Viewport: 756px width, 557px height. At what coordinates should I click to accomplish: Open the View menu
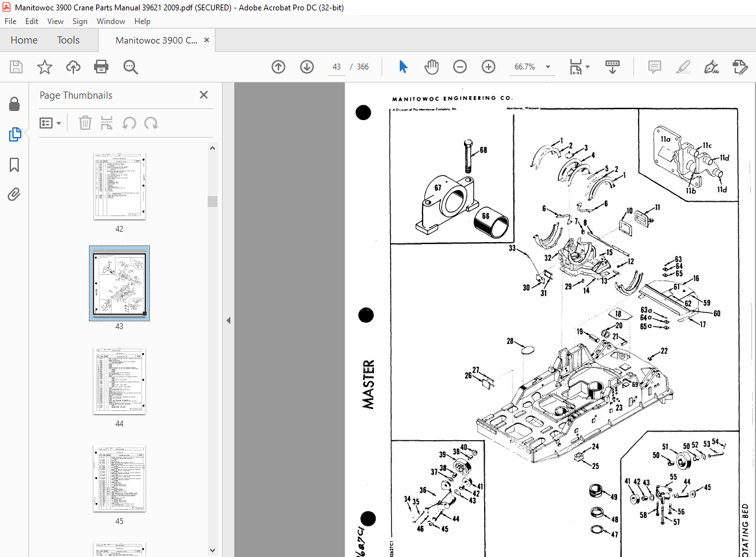[55, 21]
